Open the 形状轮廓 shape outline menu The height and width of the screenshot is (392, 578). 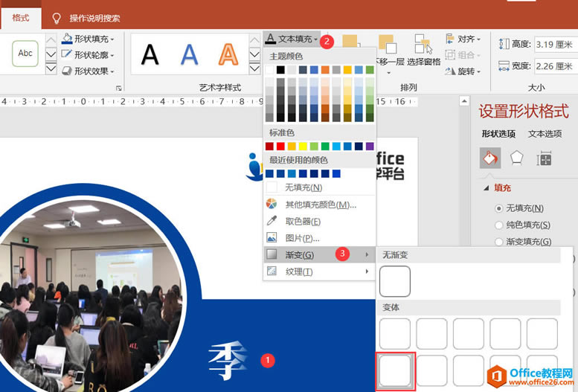[x=89, y=55]
